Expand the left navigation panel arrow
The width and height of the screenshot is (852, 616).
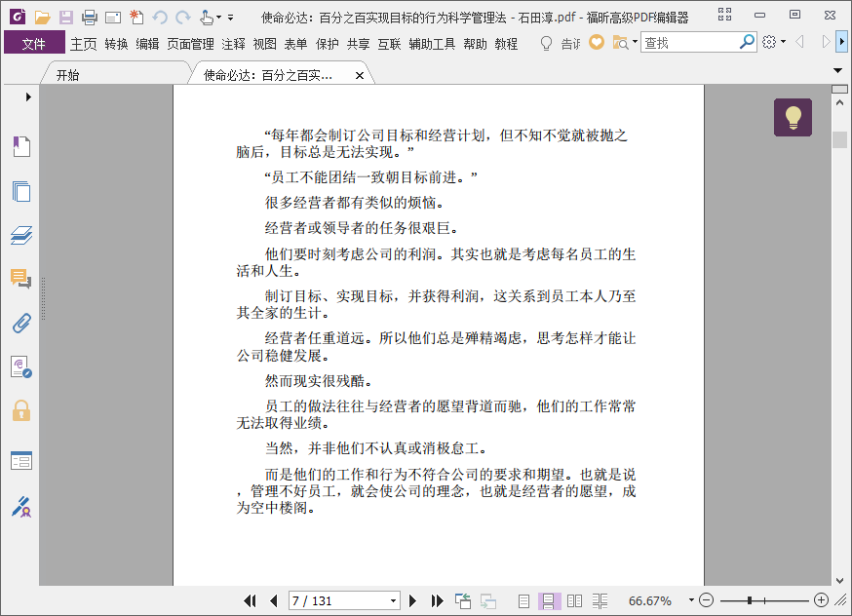28,97
